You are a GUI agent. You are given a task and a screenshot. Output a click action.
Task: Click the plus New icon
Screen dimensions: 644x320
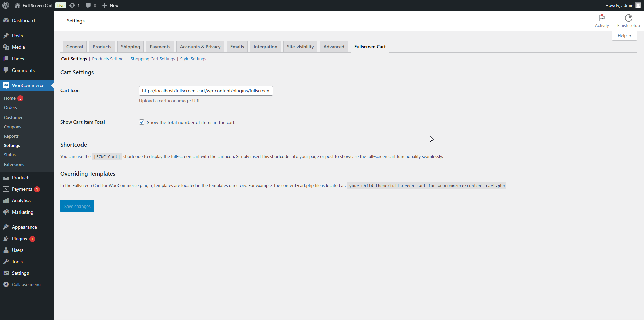(105, 5)
